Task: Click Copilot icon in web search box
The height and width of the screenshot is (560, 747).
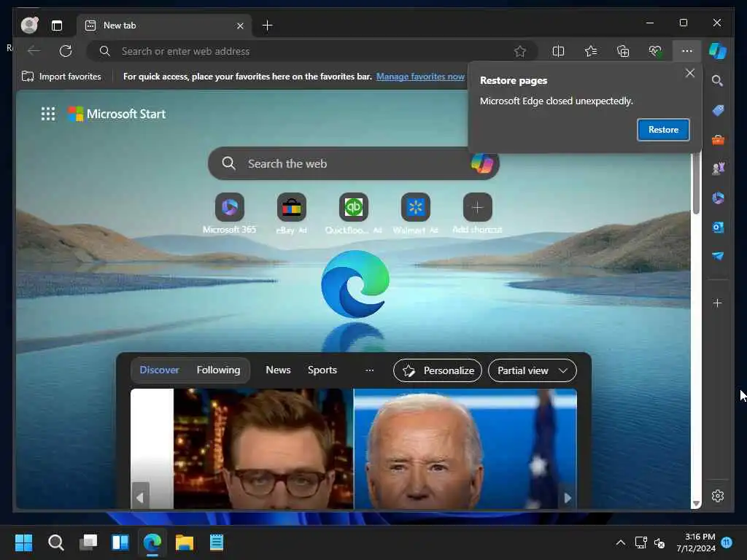Action: tap(482, 163)
